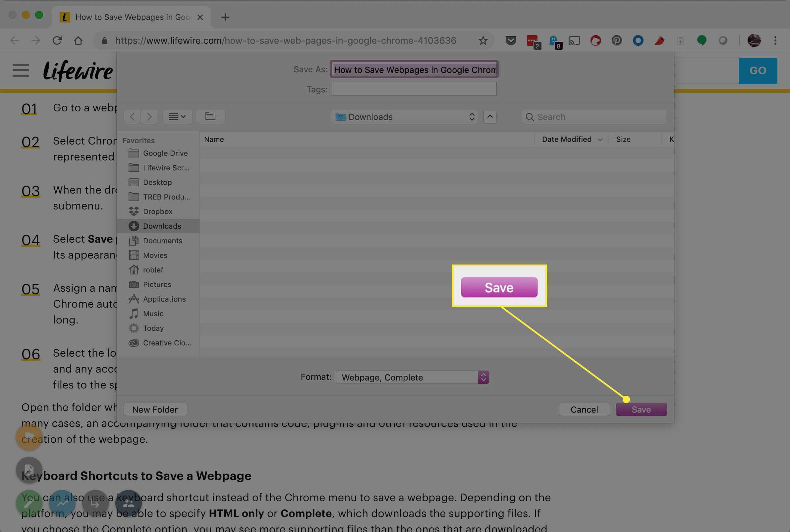Click the grey download extension icon

680,41
